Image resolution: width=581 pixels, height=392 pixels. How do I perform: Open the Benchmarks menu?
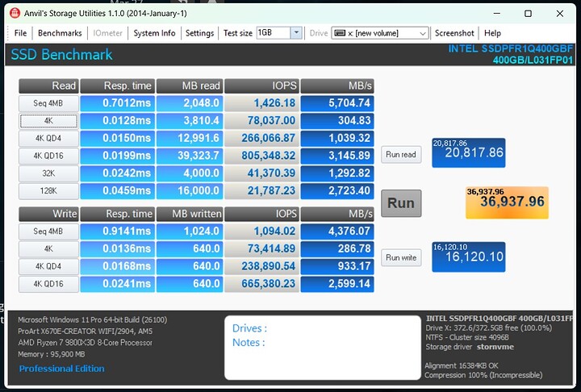click(x=60, y=33)
